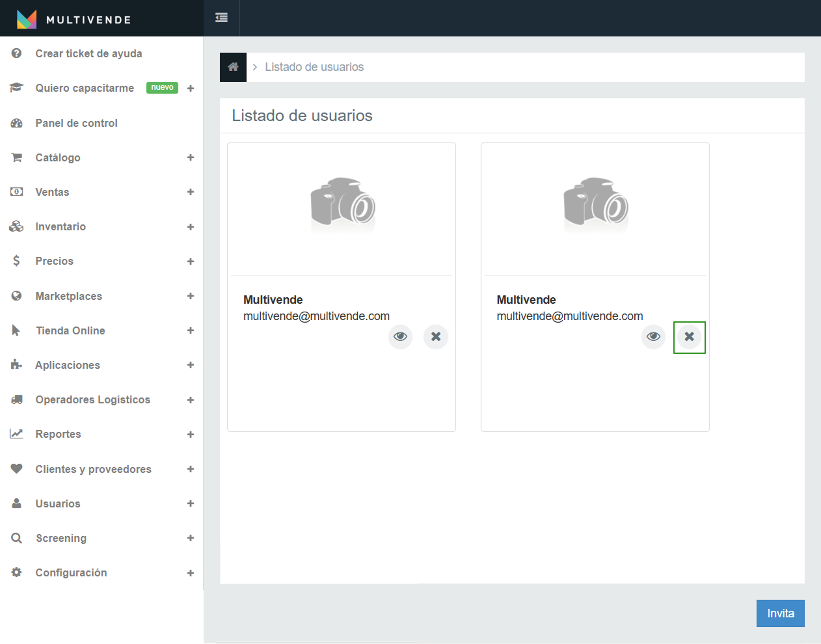Expand Clientes y proveedores plus sign

tap(191, 469)
